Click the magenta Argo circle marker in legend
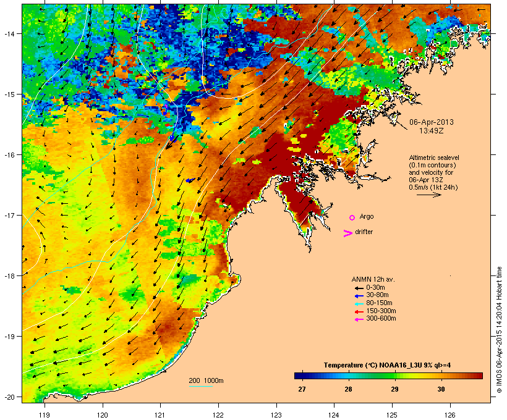 [352, 217]
